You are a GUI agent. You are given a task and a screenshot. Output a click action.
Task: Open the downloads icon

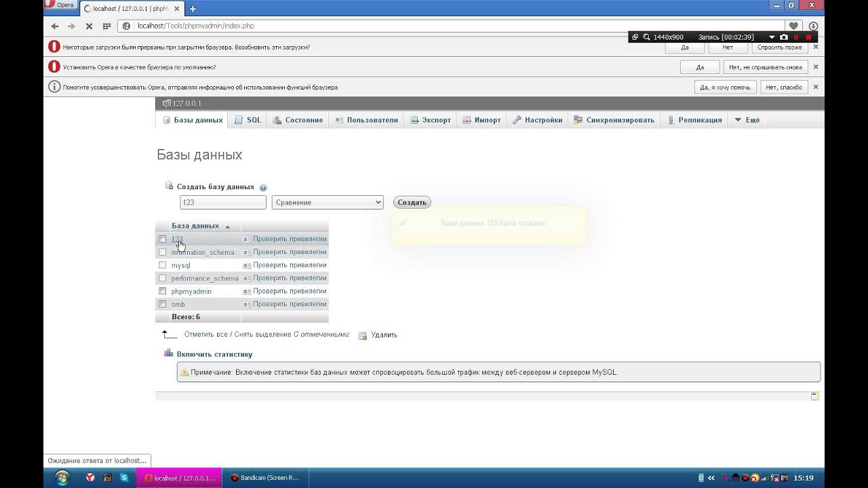814,26
